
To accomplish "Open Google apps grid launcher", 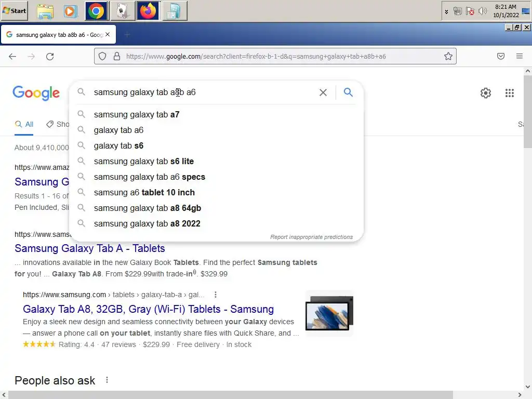I will pos(510,93).
